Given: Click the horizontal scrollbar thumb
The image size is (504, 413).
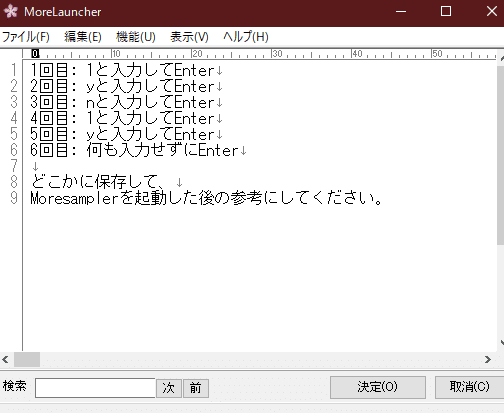Looking at the screenshot, I should [x=27, y=360].
